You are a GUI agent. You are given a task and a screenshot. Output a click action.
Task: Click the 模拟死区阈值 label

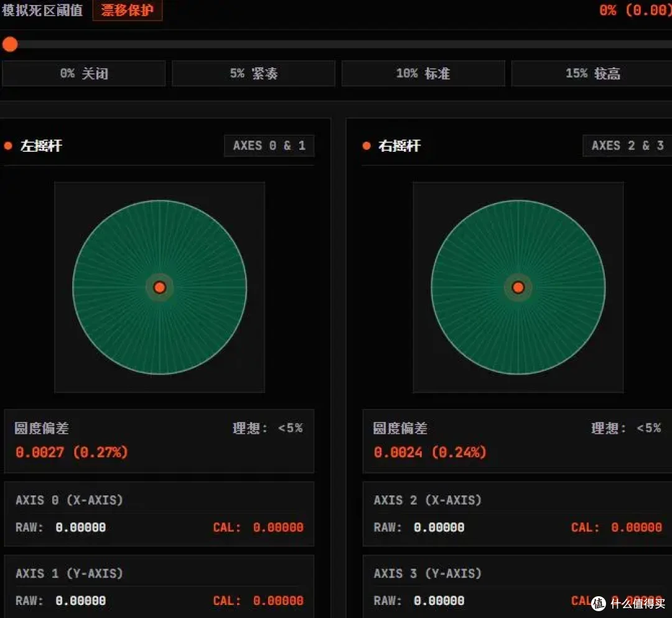(x=42, y=10)
